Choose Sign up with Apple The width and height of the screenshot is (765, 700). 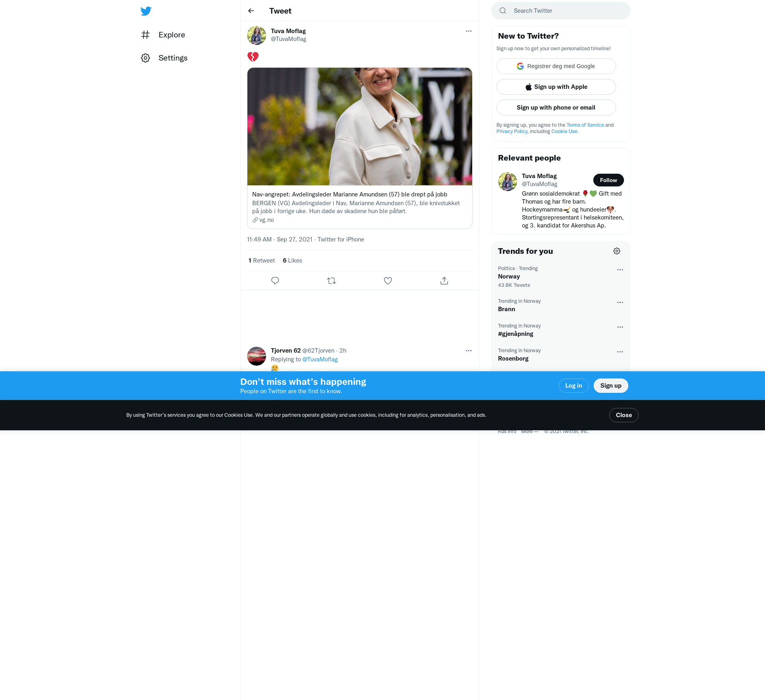point(556,87)
